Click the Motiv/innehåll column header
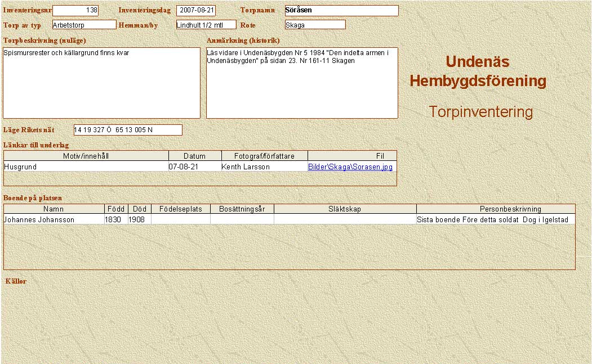The image size is (592, 364). click(86, 156)
